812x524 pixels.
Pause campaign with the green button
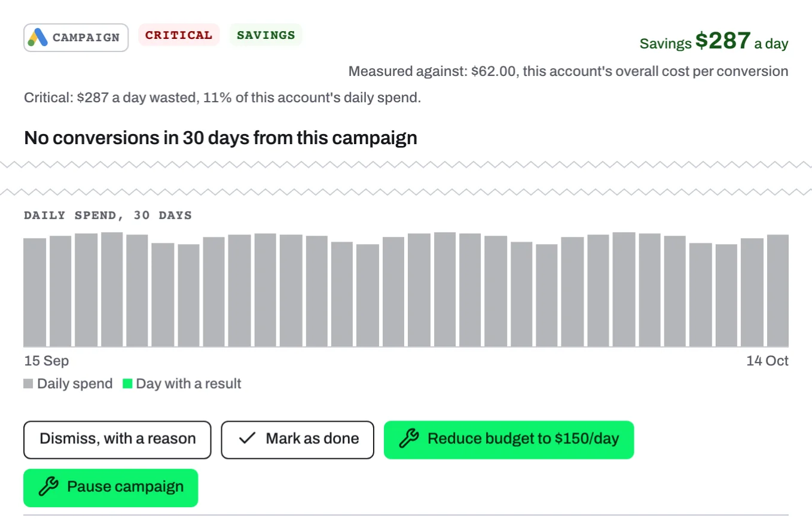pyautogui.click(x=111, y=488)
